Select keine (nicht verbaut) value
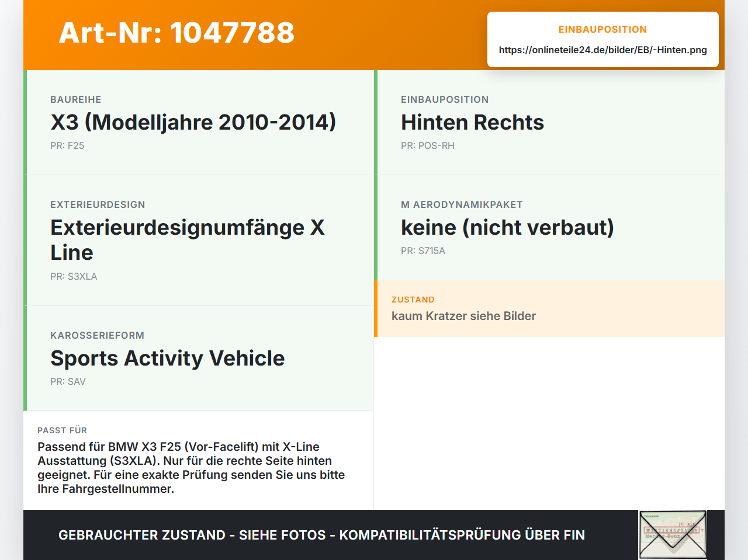Image resolution: width=748 pixels, height=560 pixels. click(x=507, y=227)
